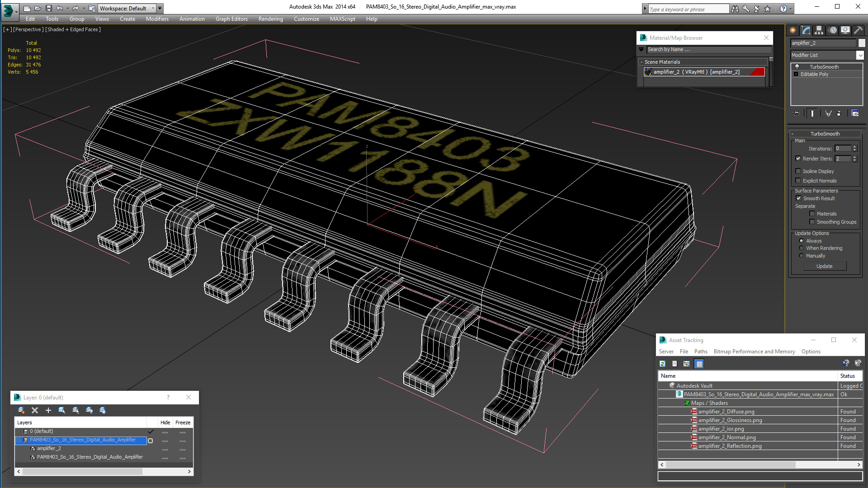Click the Undo arrow in title bar
Viewport: 868px width, 488px height.
60,8
